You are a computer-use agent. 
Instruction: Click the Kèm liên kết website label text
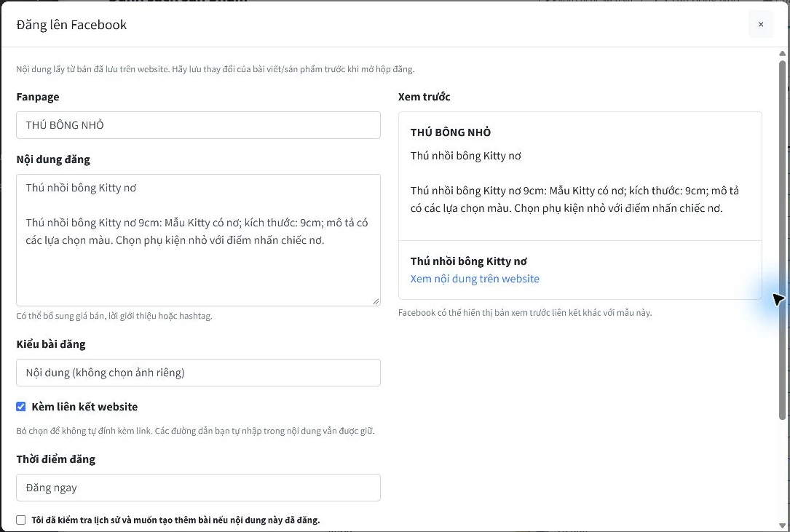click(84, 407)
